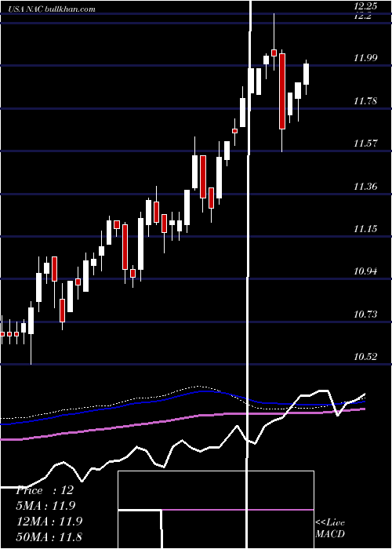Click the 10.94 price axis label
Screen dimensions: 392x549
[x=365, y=271]
